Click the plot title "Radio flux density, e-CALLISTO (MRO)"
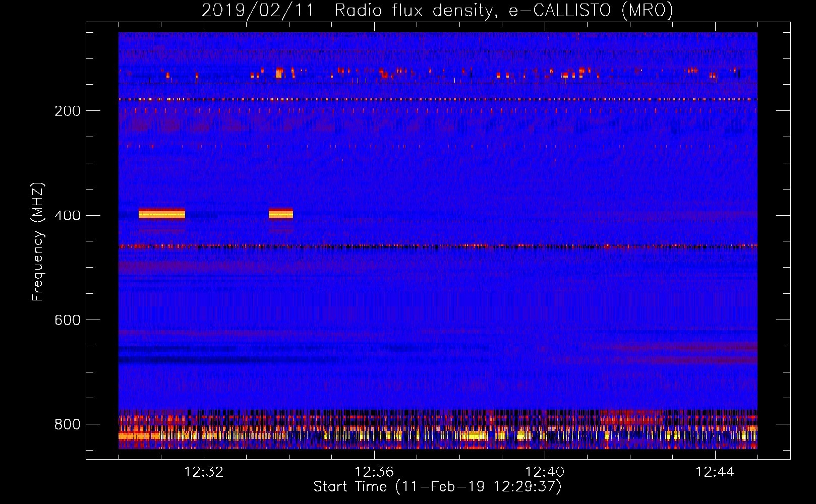This screenshot has width=816, height=504. [504, 10]
